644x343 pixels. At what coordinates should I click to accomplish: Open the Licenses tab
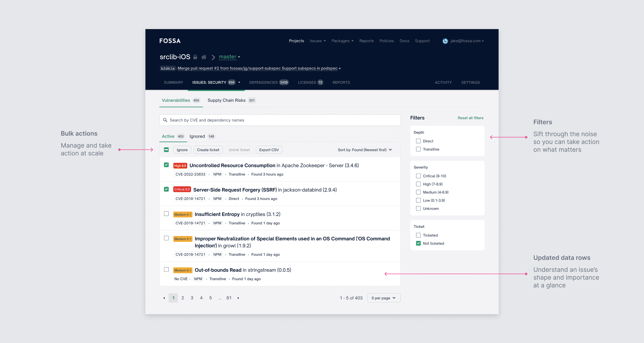(311, 82)
